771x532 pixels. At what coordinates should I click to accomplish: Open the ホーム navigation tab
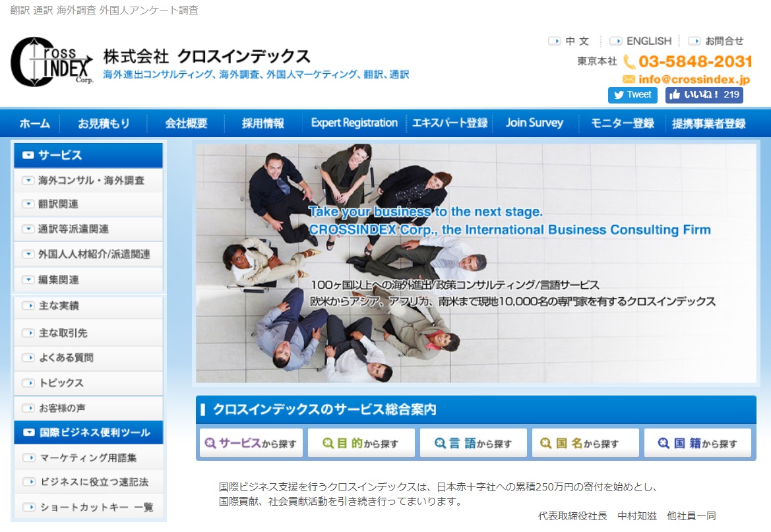pos(34,123)
